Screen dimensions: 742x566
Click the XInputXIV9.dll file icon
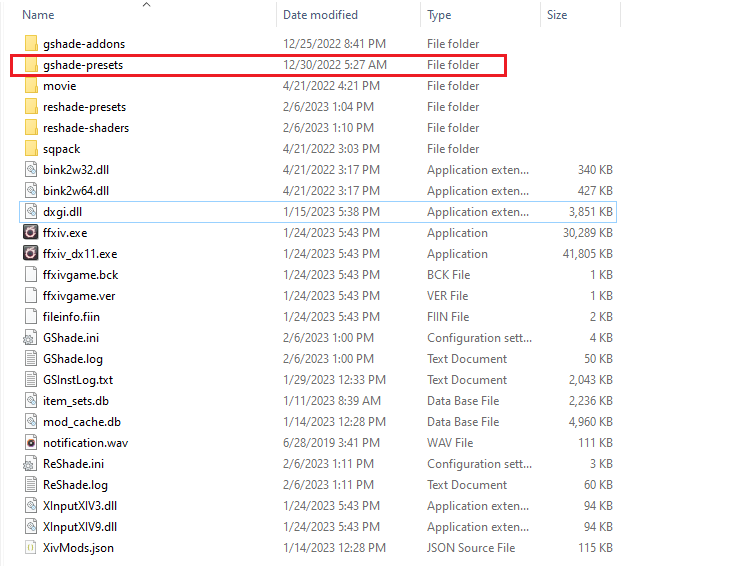[x=31, y=527]
